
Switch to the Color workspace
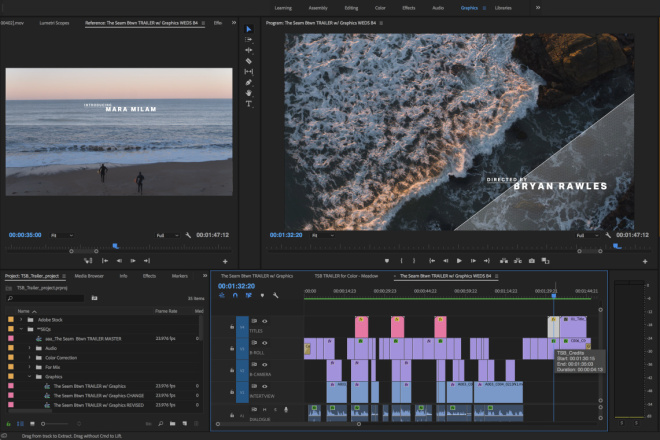380,8
